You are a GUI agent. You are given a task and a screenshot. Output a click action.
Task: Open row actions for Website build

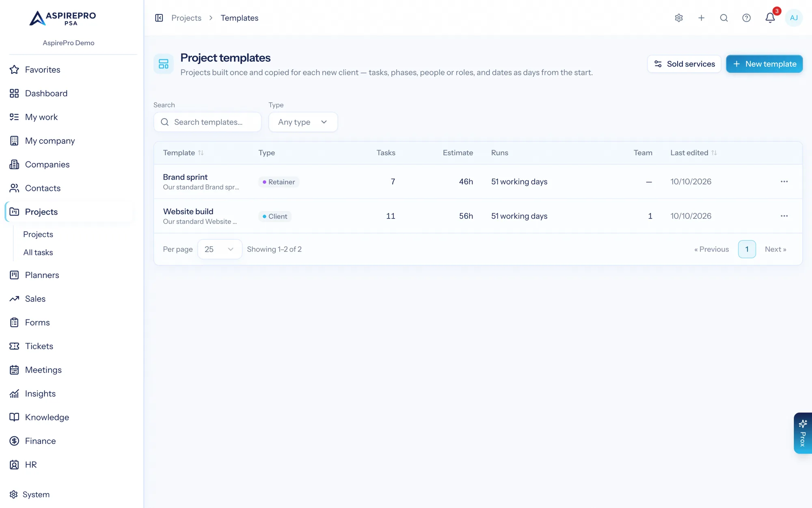pos(784,216)
